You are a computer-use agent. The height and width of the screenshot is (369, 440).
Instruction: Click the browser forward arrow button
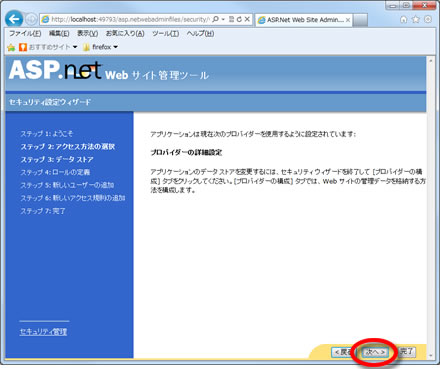31,20
